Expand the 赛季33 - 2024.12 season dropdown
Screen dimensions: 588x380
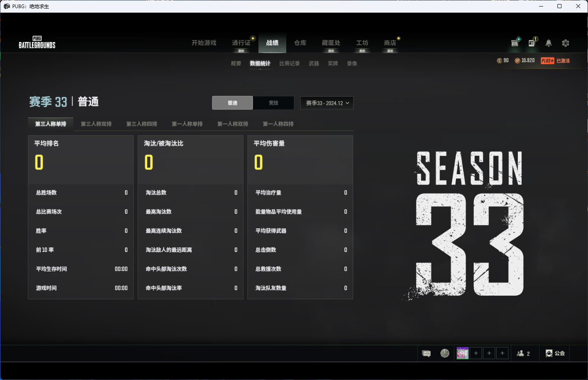tap(327, 103)
